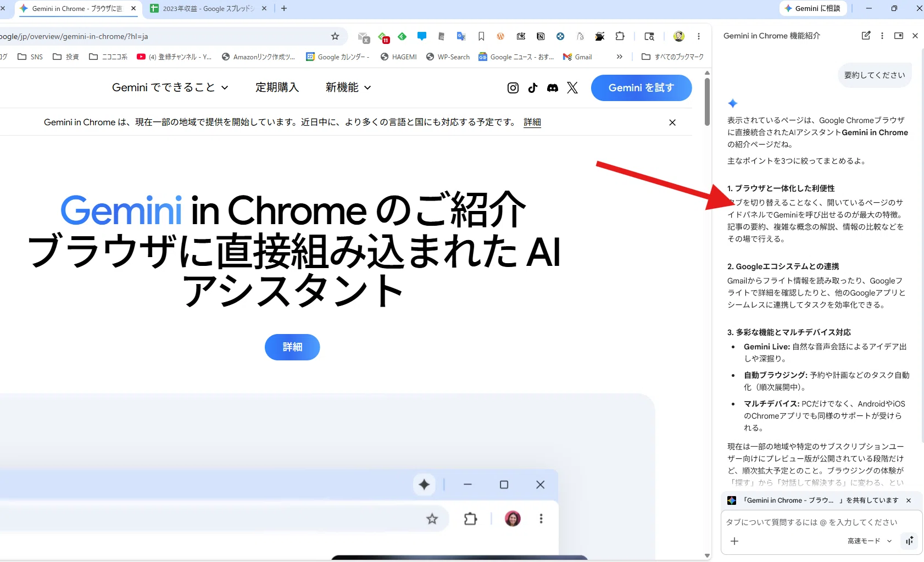Open the ニコニコ系 bookmark folder
Screen dimensions: 924x562
point(108,57)
